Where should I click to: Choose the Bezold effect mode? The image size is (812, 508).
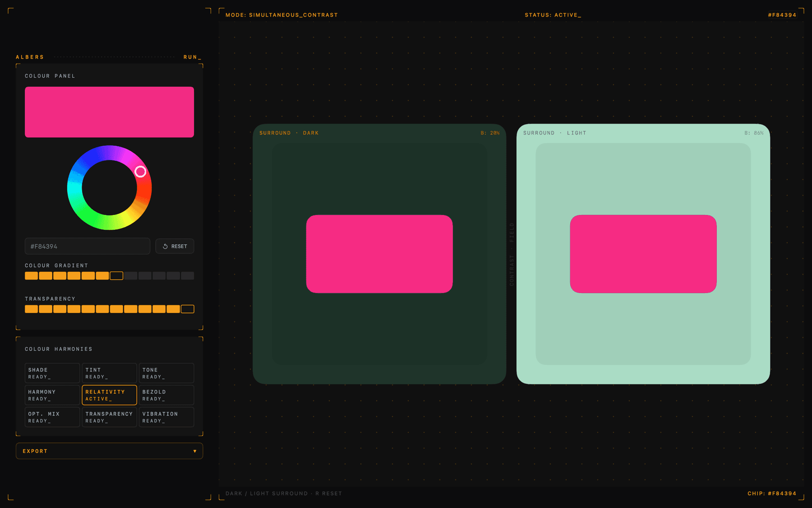pyautogui.click(x=166, y=395)
